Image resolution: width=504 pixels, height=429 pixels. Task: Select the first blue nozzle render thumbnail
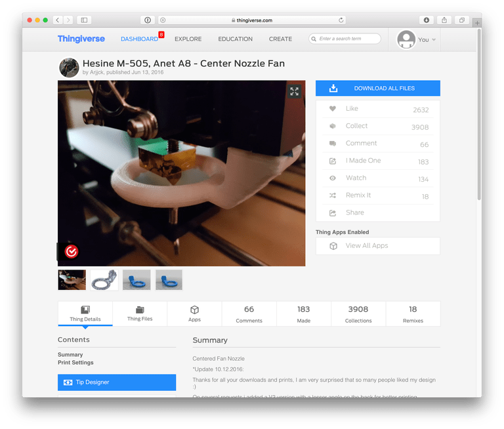pos(136,280)
